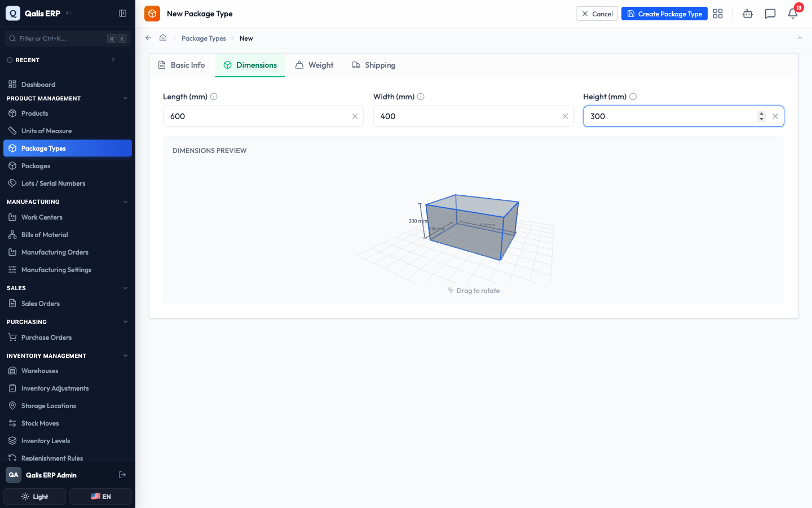Collapse Purchasing section
This screenshot has height=508, width=812.
tap(125, 322)
